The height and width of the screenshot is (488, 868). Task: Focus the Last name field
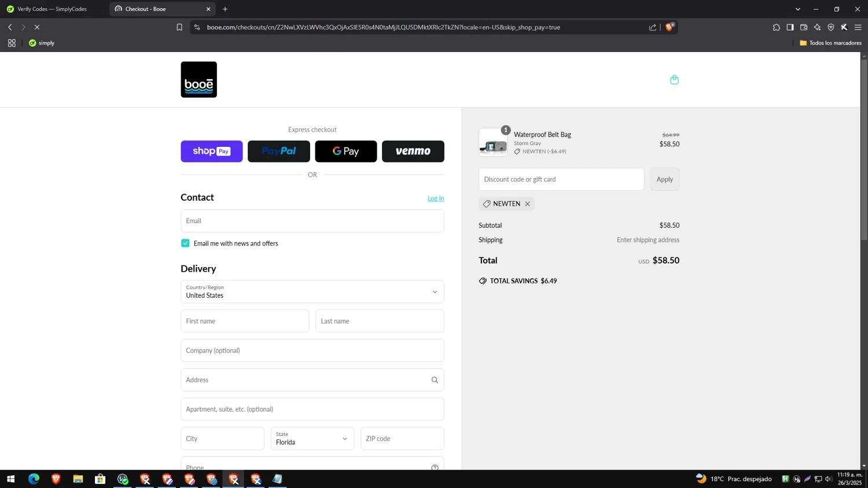point(380,321)
